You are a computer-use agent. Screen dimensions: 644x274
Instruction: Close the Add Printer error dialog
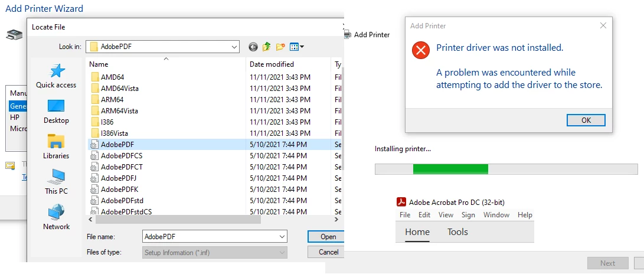click(x=603, y=26)
